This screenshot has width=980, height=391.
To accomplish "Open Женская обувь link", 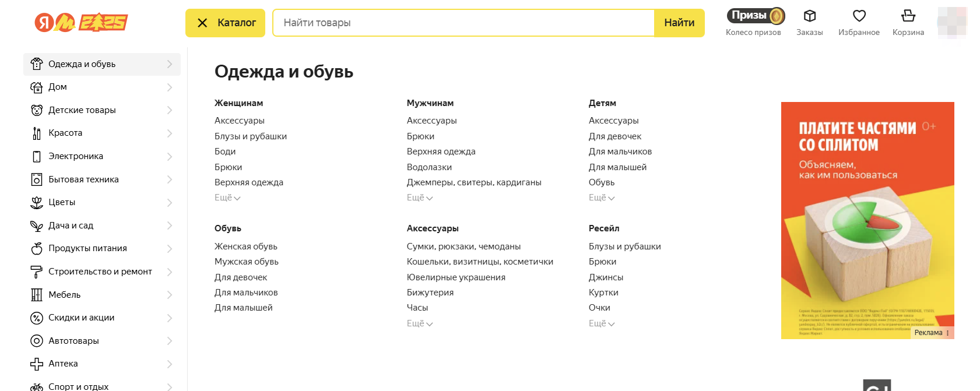I will tap(246, 246).
